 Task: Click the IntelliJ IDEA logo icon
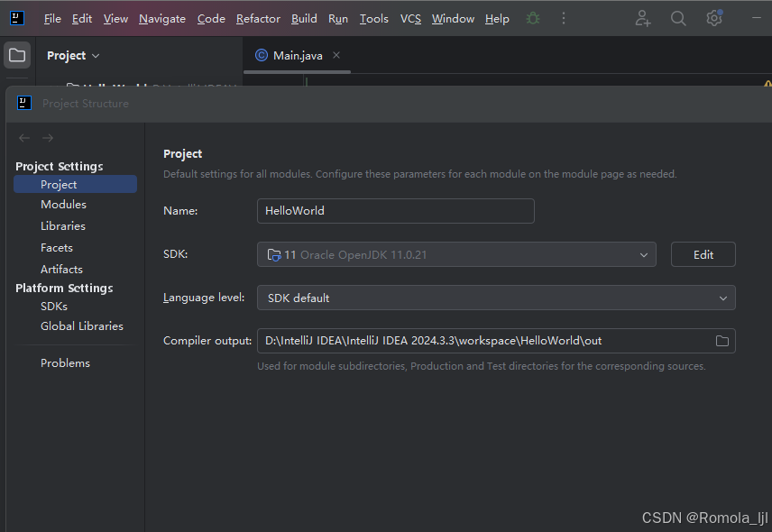click(17, 19)
